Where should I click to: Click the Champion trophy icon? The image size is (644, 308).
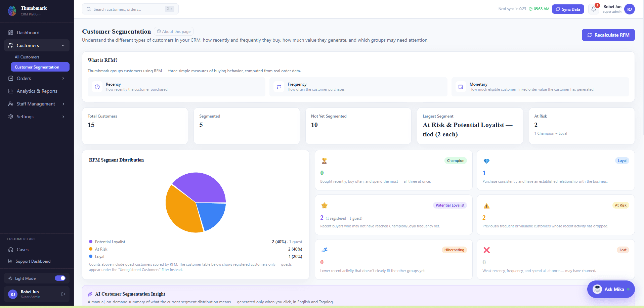pos(324,161)
